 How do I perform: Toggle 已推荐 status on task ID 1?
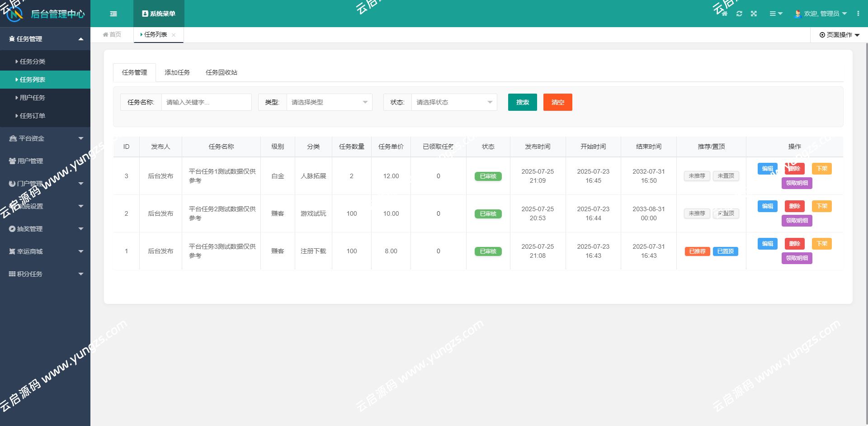point(697,251)
